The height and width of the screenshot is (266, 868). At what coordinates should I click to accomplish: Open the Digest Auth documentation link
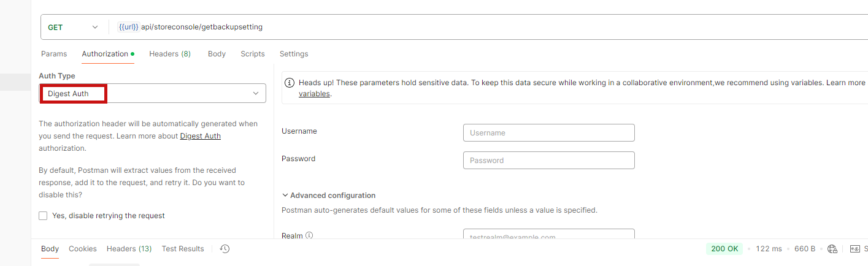pos(200,136)
